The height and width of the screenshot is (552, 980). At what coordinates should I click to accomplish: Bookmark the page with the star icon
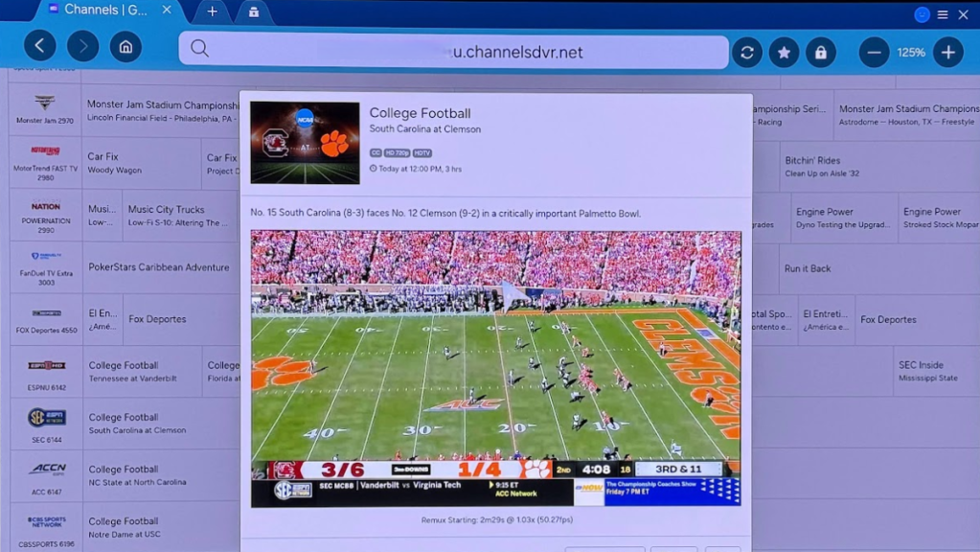[x=784, y=53]
